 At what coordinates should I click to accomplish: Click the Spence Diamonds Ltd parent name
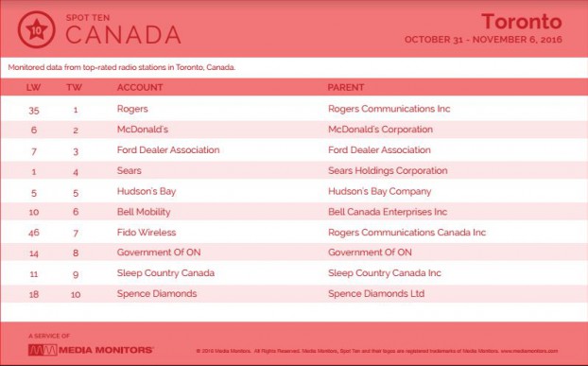[376, 293]
